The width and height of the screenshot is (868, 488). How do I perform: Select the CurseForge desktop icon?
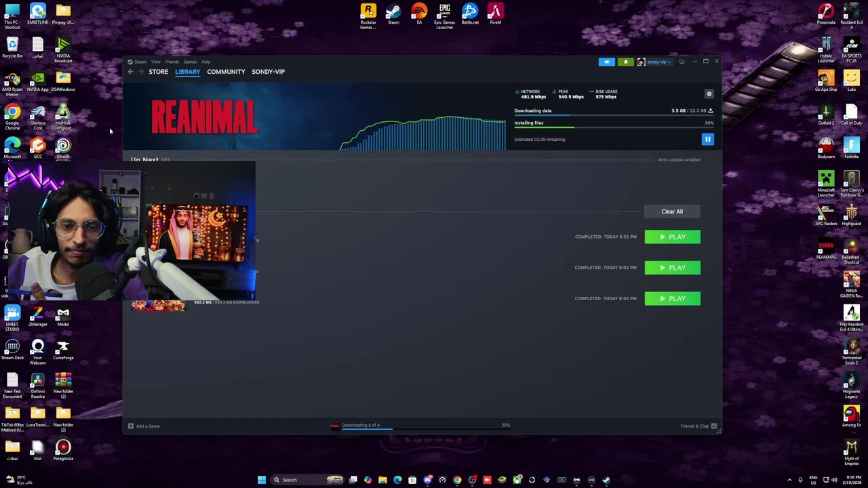tap(63, 349)
